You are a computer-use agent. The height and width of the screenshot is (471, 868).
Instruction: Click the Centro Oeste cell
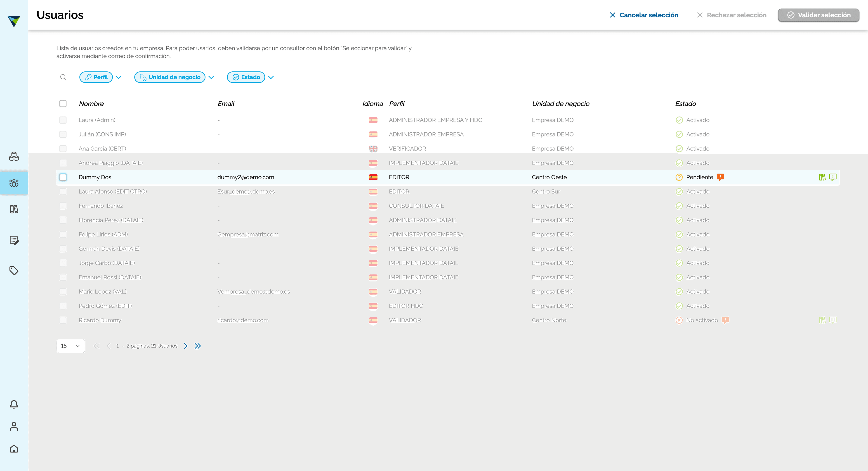click(549, 177)
